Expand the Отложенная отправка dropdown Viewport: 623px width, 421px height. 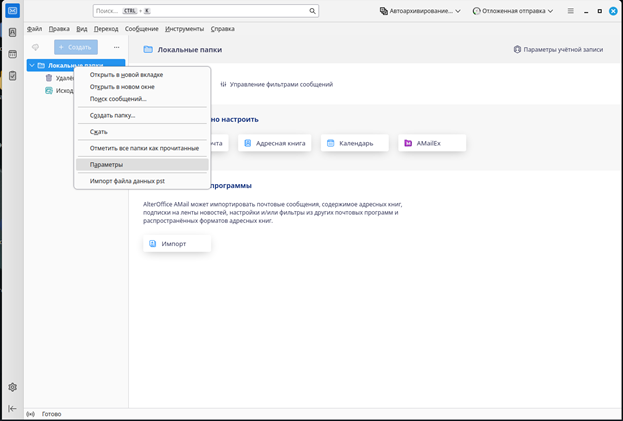pyautogui.click(x=516, y=11)
